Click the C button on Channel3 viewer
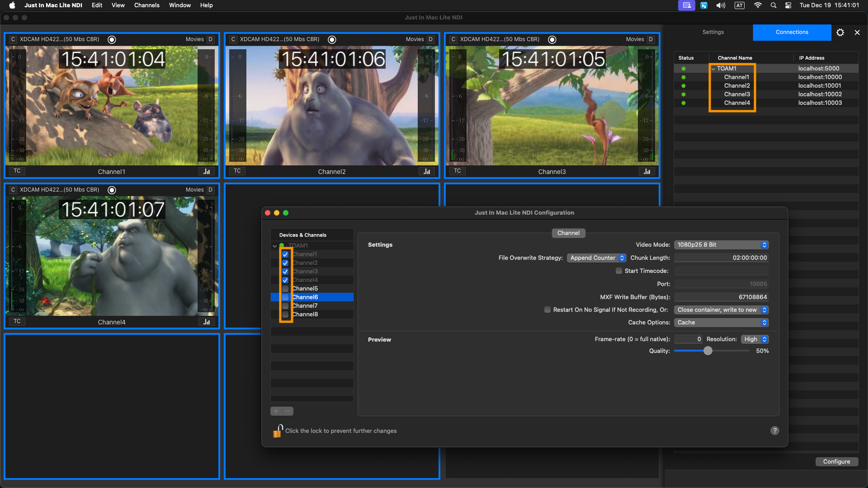Image resolution: width=868 pixels, height=488 pixels. tap(453, 39)
